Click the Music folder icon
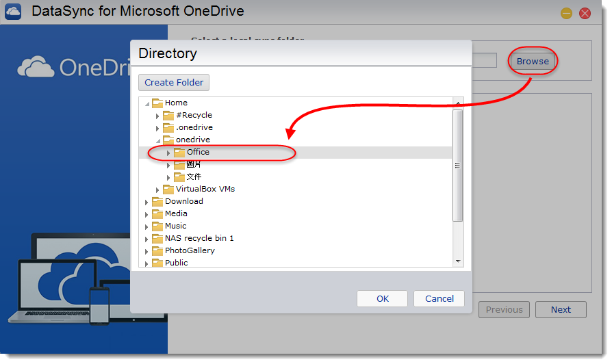Viewport: 612px width, 364px height. pyautogui.click(x=157, y=226)
